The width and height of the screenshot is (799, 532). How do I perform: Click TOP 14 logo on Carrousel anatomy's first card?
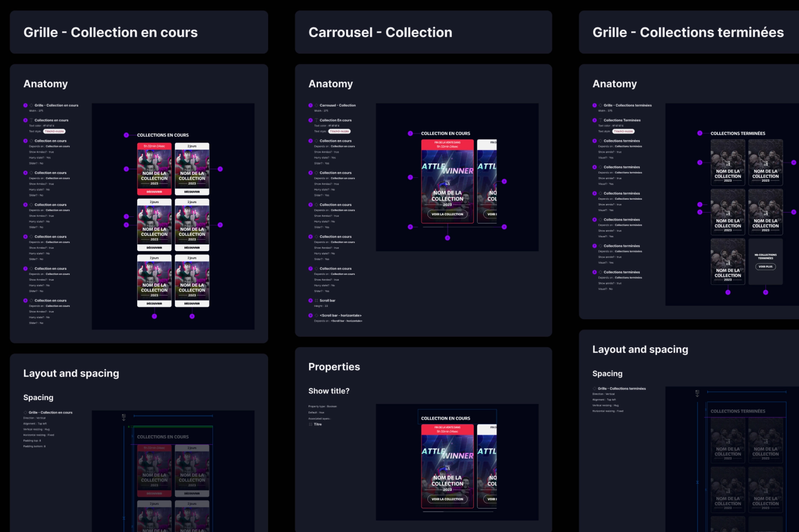448,183
